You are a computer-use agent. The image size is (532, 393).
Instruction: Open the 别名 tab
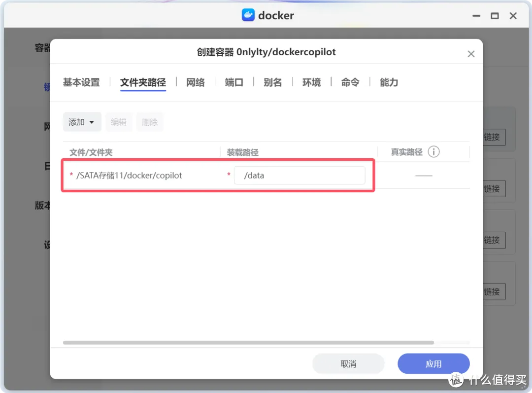click(x=272, y=82)
